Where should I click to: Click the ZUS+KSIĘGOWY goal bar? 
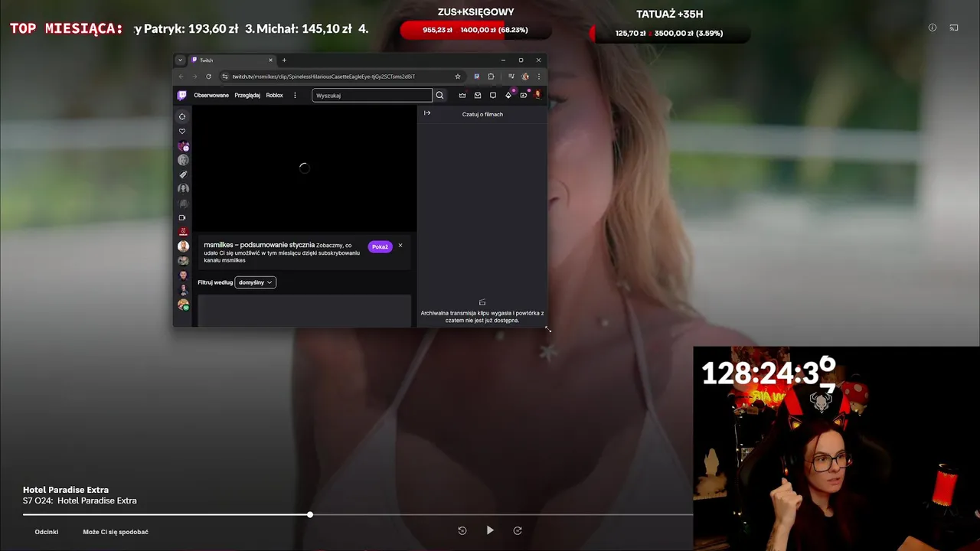coord(475,31)
